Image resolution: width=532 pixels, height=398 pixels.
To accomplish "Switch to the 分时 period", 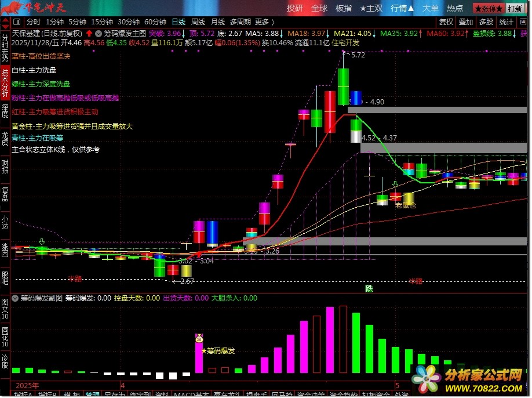I will (x=34, y=22).
